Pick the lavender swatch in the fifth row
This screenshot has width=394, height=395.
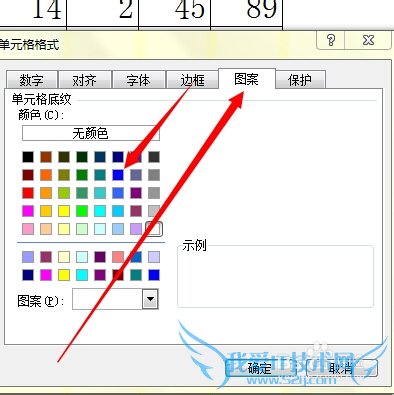[136, 229]
